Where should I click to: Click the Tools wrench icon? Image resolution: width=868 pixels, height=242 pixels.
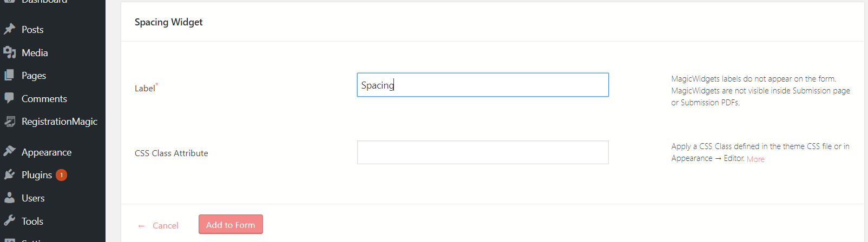pyautogui.click(x=10, y=221)
